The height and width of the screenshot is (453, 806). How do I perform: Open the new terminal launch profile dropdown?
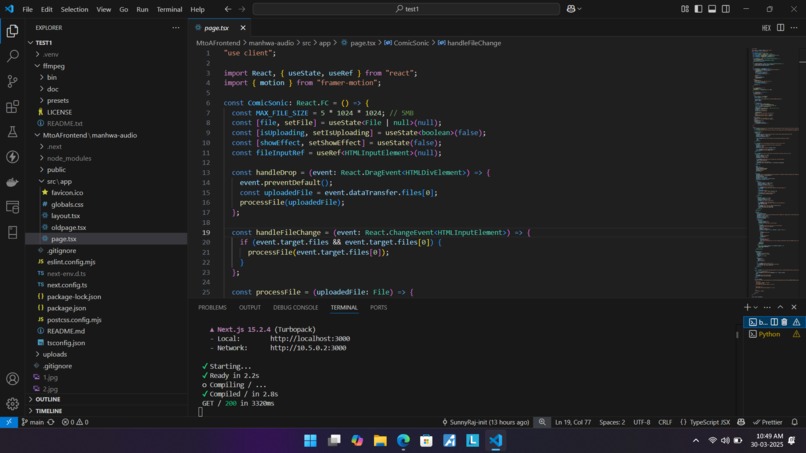(x=755, y=307)
